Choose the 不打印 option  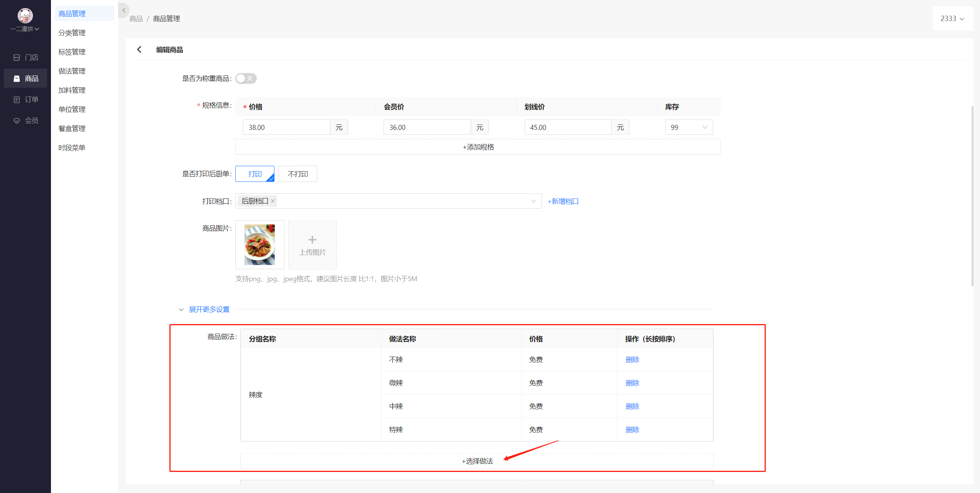tap(298, 174)
